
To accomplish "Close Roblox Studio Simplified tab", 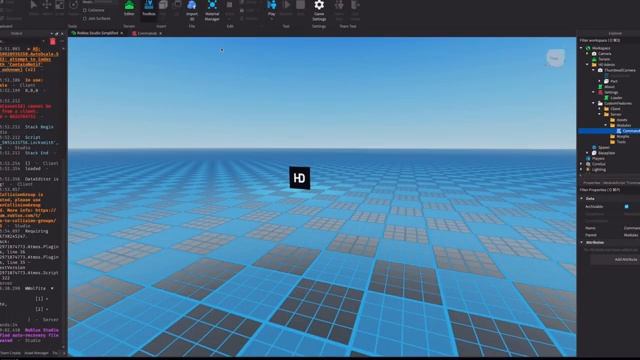I will (122, 33).
